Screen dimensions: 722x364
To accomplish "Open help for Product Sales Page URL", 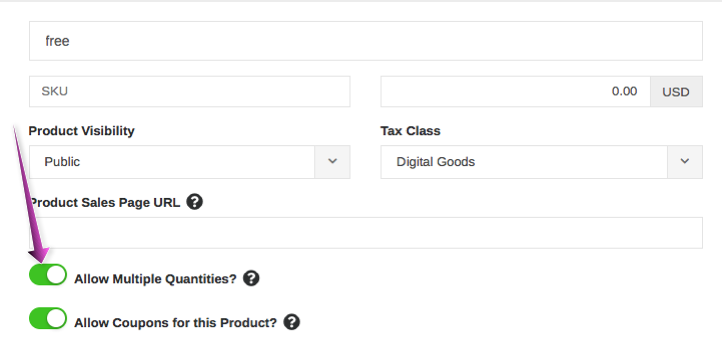I will point(194,202).
